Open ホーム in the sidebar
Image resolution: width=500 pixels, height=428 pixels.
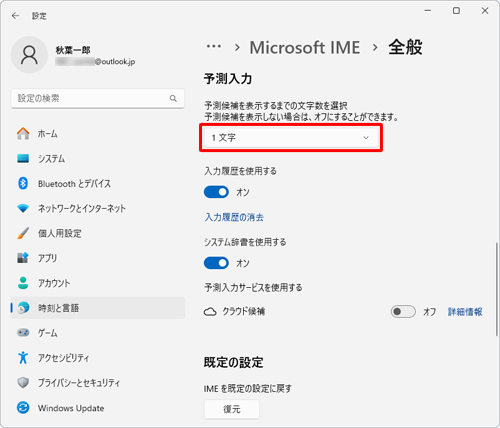(98, 134)
